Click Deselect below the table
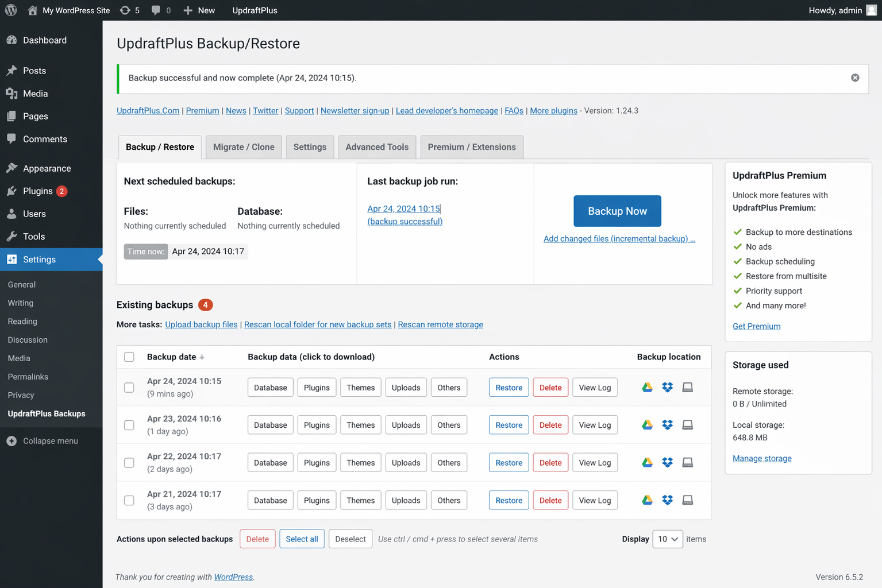882x588 pixels. coord(351,539)
